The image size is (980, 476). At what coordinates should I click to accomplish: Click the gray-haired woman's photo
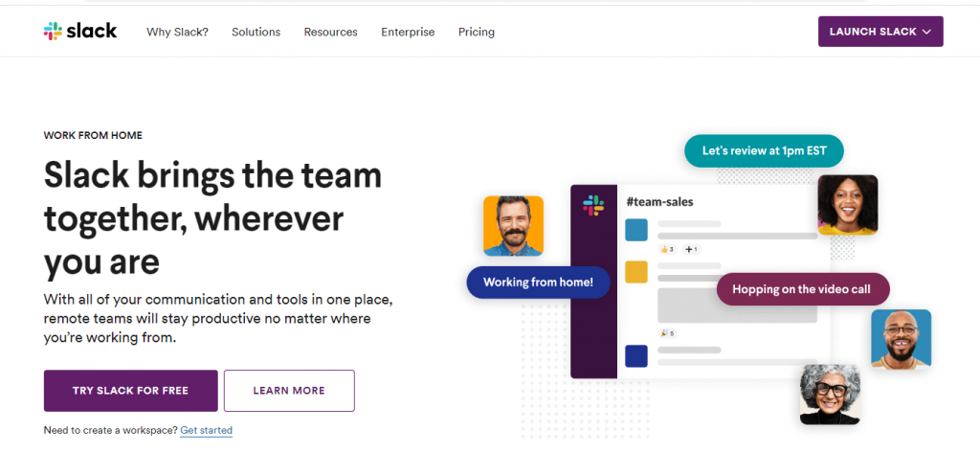click(830, 395)
